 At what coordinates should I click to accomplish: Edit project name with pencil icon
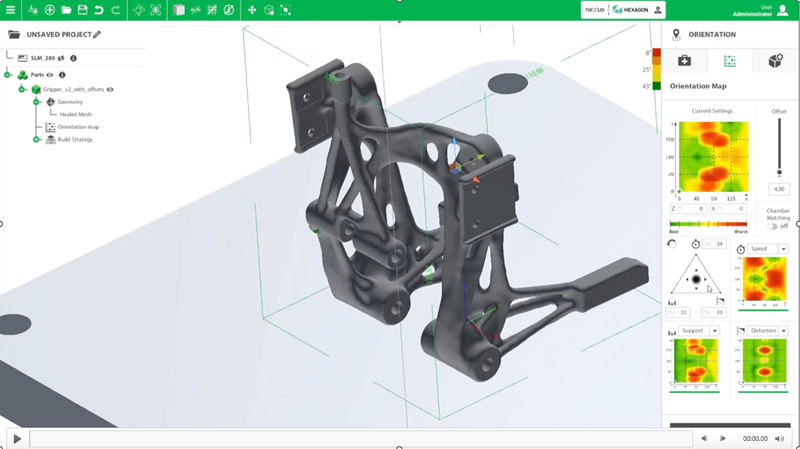[x=97, y=34]
